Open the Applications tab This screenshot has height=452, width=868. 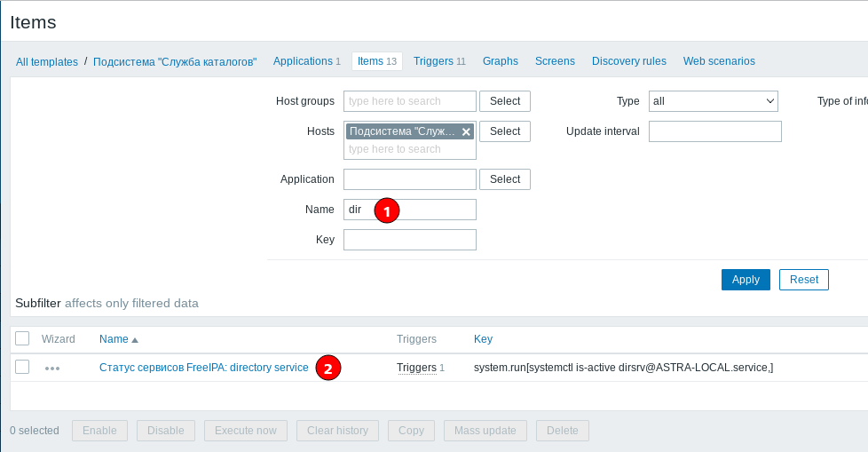tap(303, 61)
